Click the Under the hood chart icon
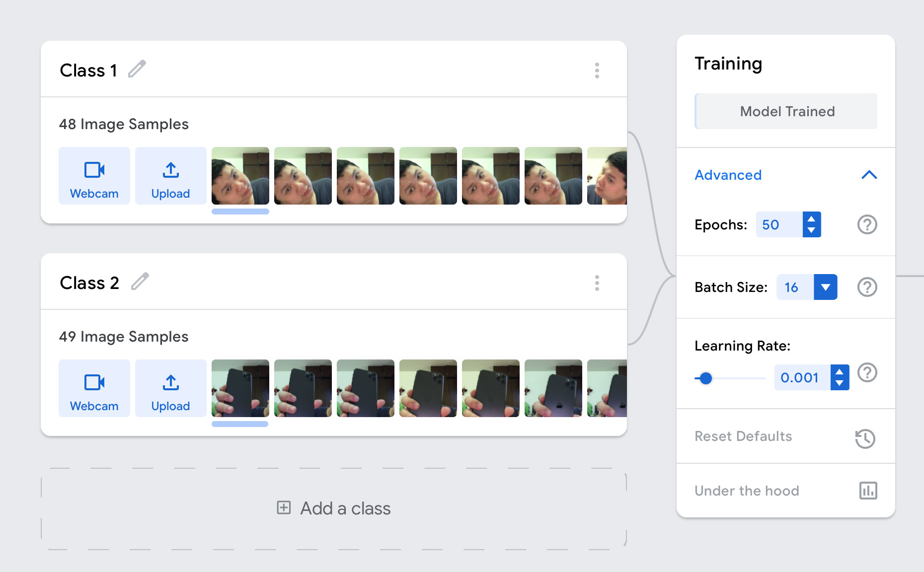 click(868, 491)
